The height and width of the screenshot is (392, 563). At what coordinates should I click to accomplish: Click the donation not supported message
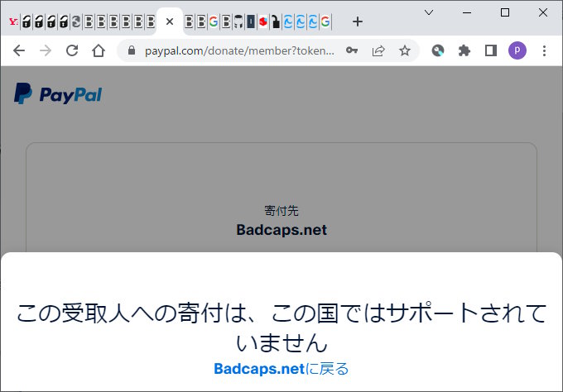pyautogui.click(x=281, y=327)
